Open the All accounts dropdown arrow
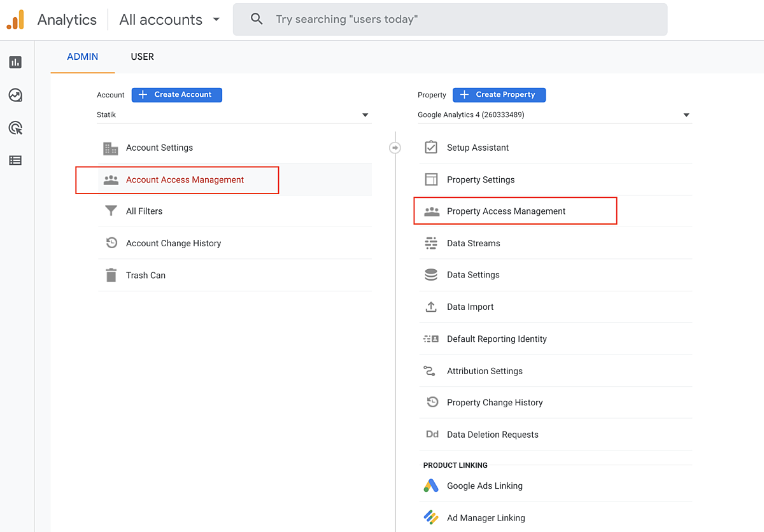764x532 pixels. pos(216,19)
